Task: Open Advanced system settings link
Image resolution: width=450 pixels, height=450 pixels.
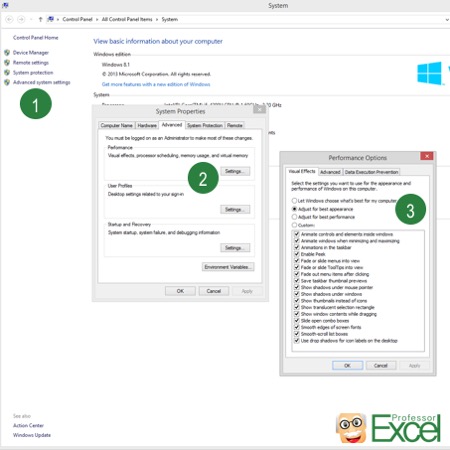Action: tap(41, 82)
